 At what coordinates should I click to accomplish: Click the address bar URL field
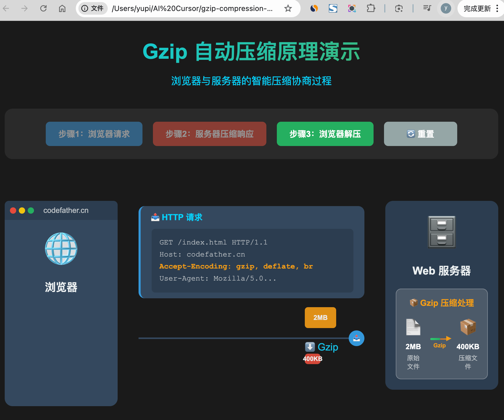tap(192, 9)
